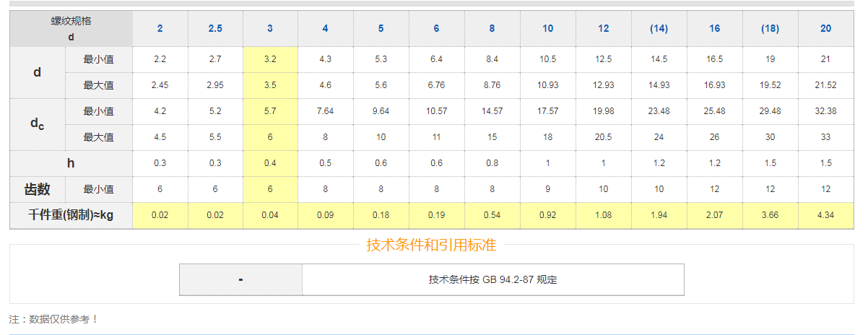Click 技术条件按 GB 94.2-87 规定 text
Image resolution: width=868 pixels, height=335 pixels.
(493, 280)
